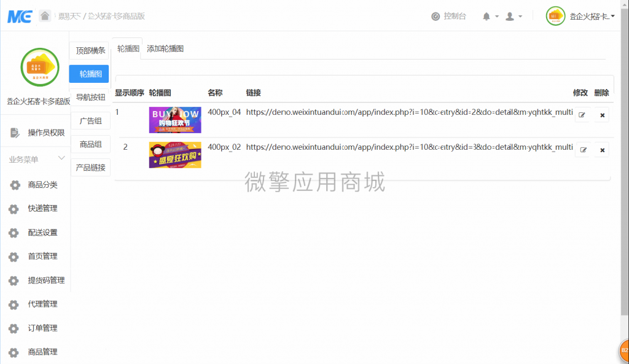Click the gear icon beside 订单管理

[x=14, y=329]
